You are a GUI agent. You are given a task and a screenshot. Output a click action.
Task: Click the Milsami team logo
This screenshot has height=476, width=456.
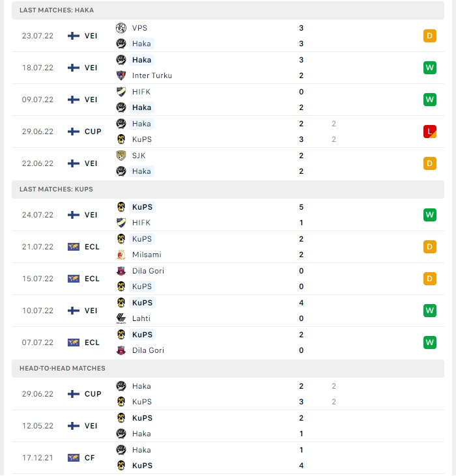pyautogui.click(x=121, y=255)
